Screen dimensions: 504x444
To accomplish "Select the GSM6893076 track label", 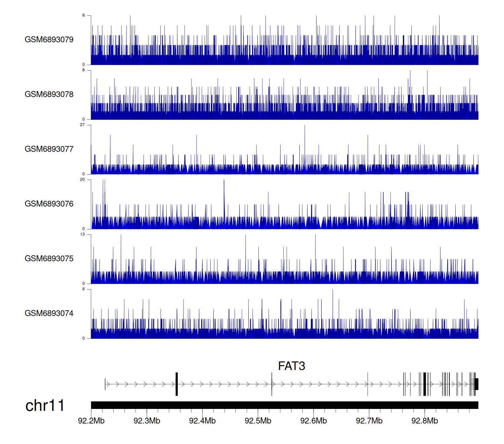I will (x=49, y=204).
